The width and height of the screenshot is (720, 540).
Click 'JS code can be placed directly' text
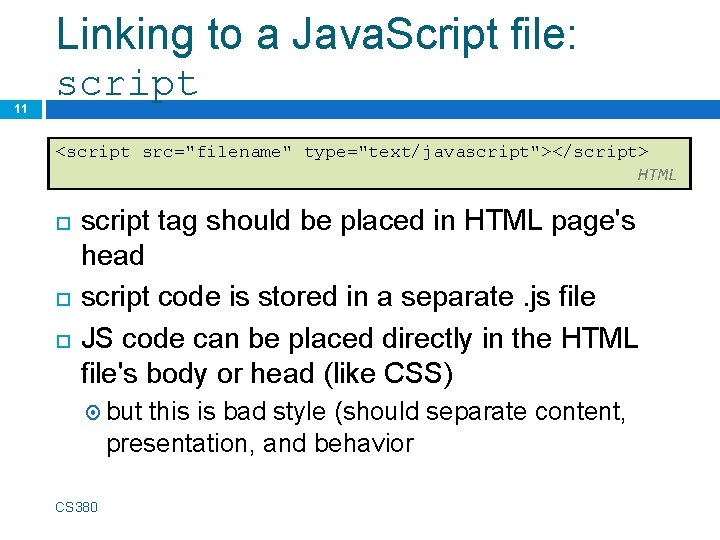click(x=359, y=355)
